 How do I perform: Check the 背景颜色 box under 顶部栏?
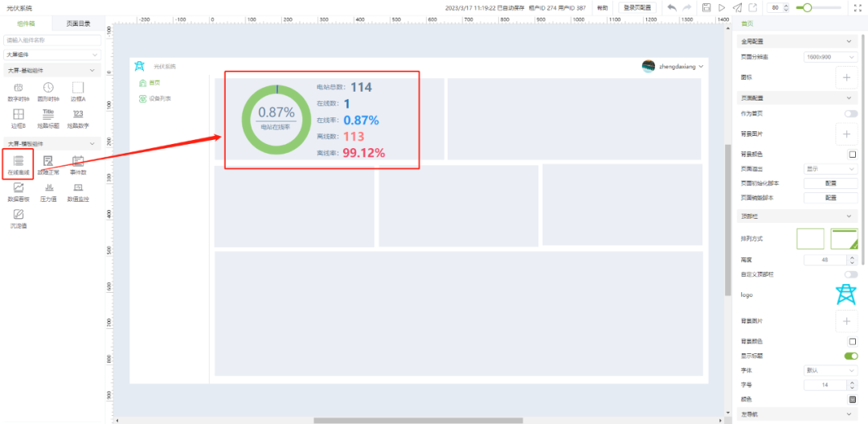pos(853,341)
